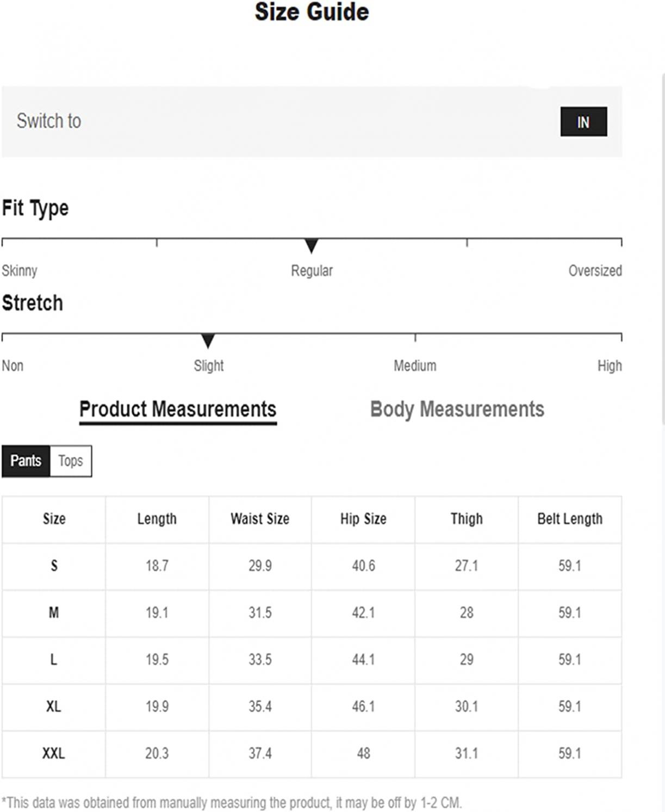Viewport: 665px width, 812px height.
Task: Click the XL hip size value 46.1
Action: click(x=363, y=706)
